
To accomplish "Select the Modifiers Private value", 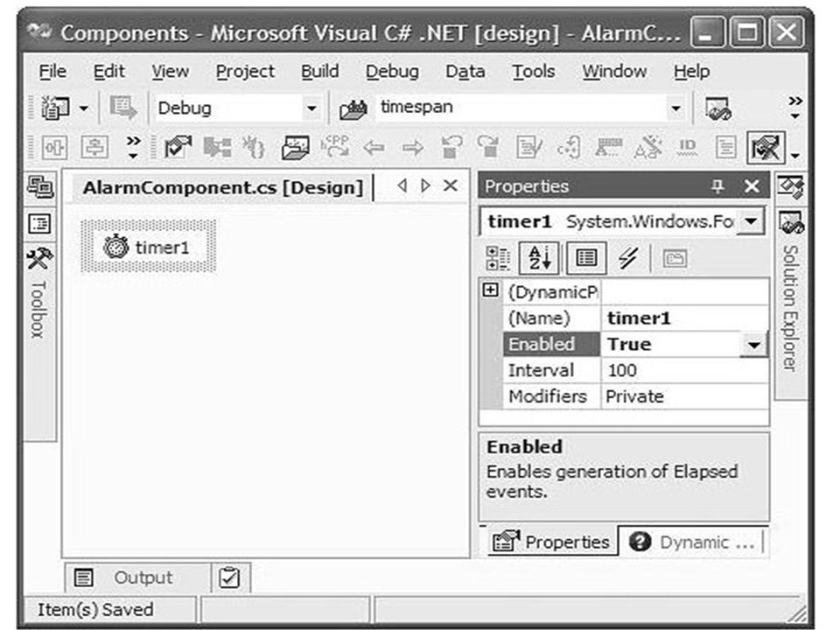I will click(684, 396).
